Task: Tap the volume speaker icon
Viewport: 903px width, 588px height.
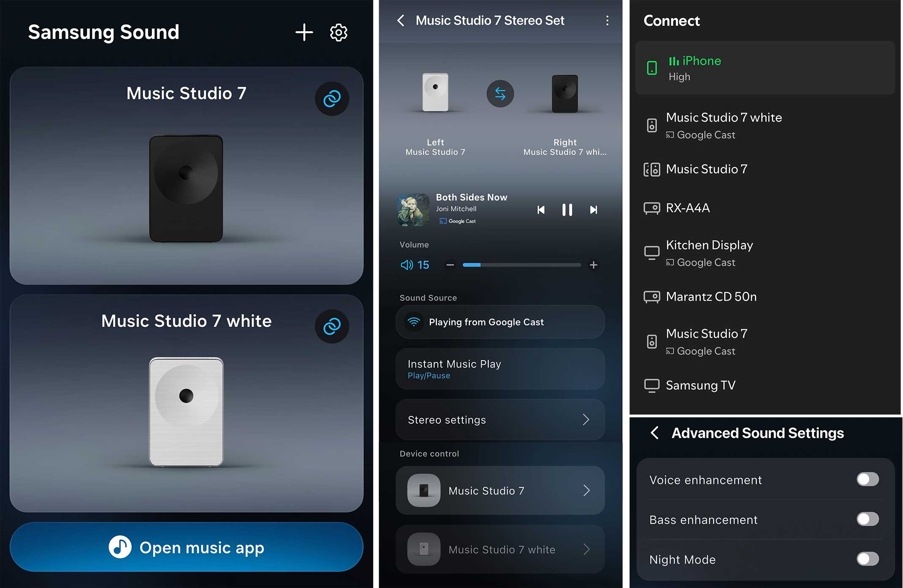Action: point(407,265)
